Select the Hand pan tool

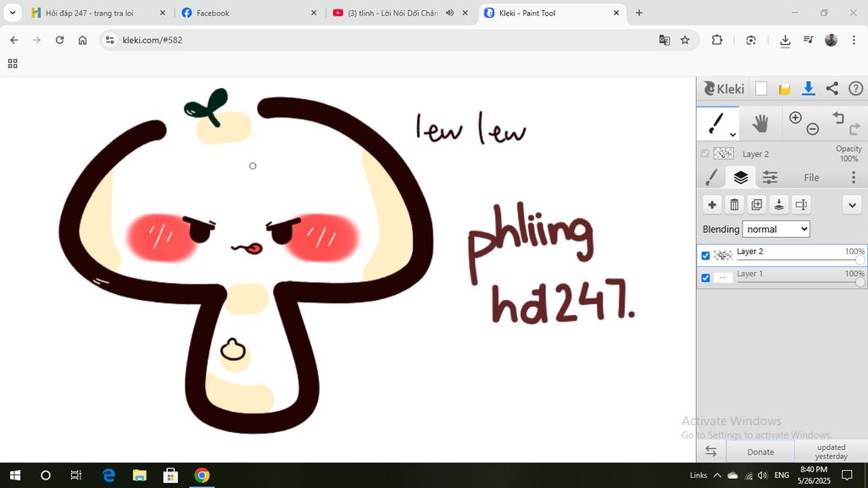point(760,124)
